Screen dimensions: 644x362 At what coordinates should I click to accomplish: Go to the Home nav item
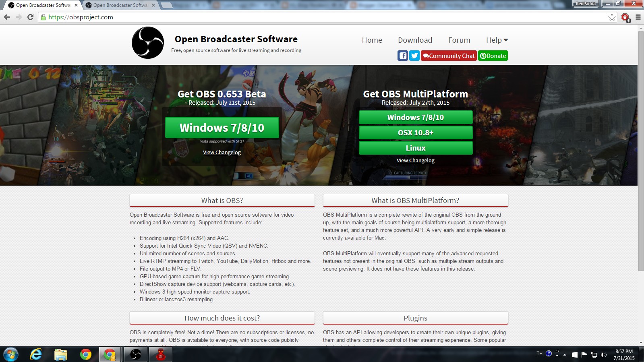[372, 40]
